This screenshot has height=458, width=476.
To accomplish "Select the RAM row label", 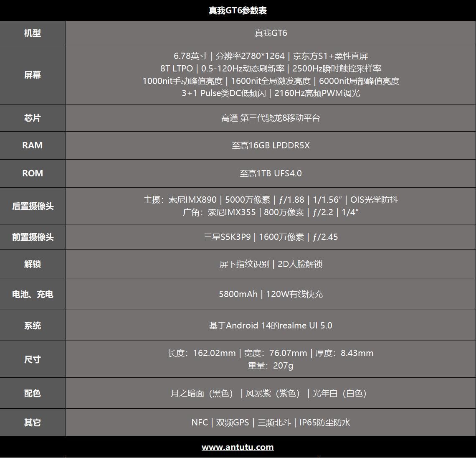I will pyautogui.click(x=33, y=145).
